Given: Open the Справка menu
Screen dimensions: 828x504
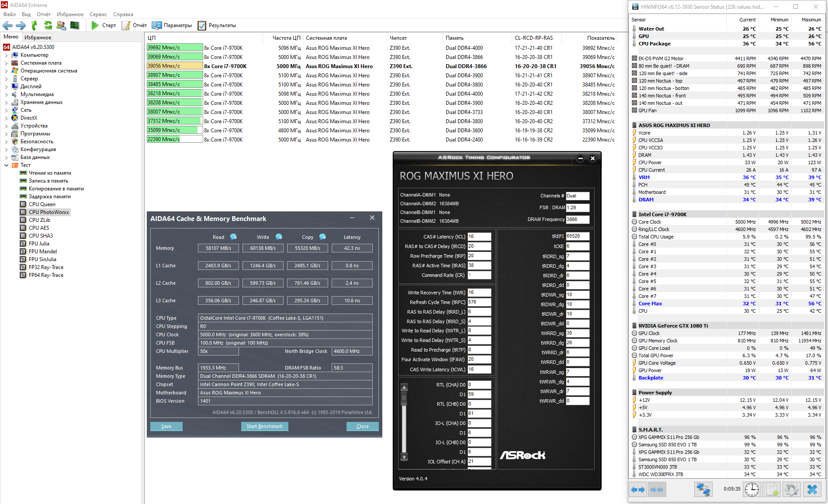Looking at the screenshot, I should pyautogui.click(x=123, y=14).
